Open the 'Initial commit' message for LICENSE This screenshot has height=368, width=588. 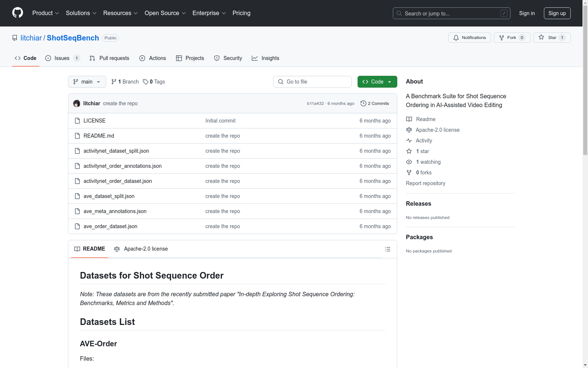point(220,121)
